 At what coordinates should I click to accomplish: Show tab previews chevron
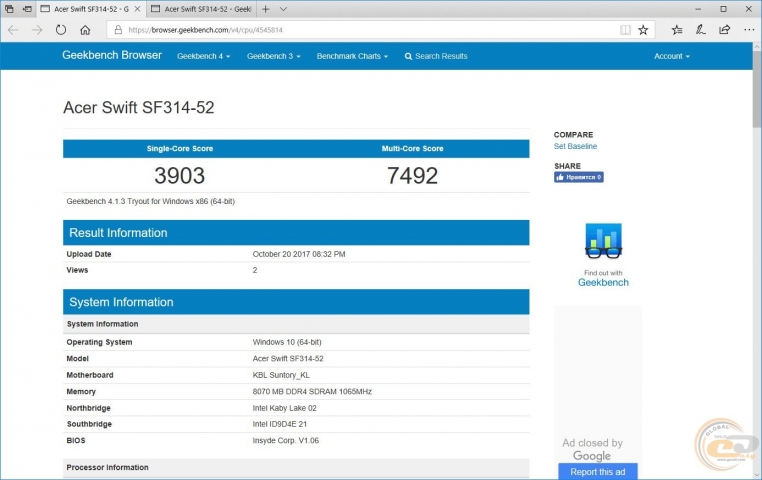[283, 9]
